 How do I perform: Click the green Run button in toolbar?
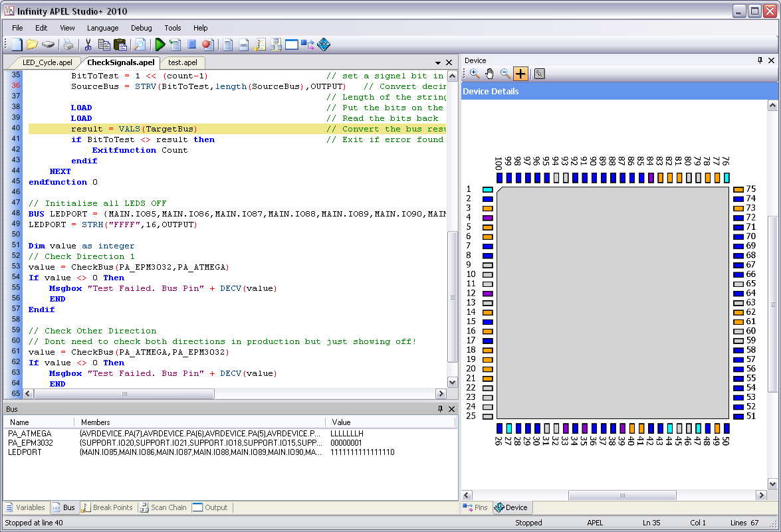point(160,44)
